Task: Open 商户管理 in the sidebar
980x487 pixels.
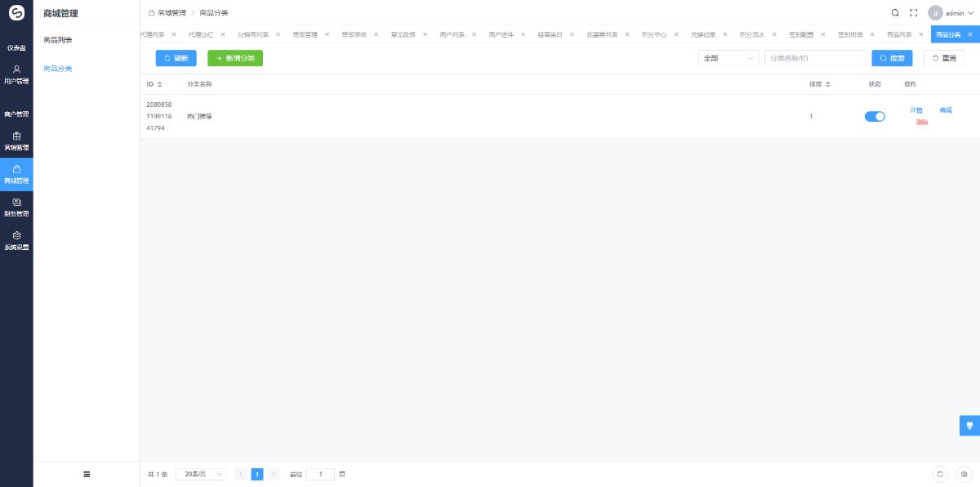Action: 16,114
